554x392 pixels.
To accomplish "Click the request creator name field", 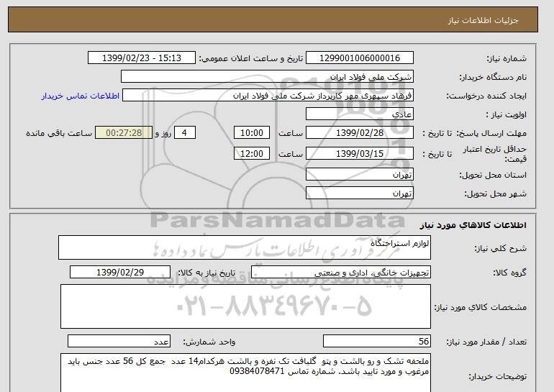I will point(268,96).
